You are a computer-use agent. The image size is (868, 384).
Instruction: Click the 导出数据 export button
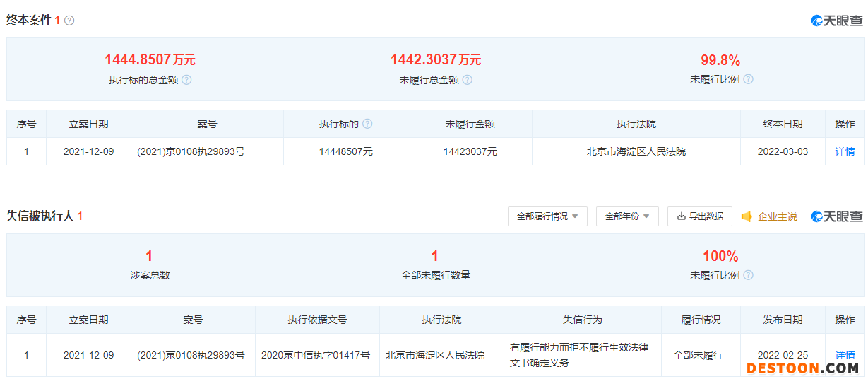click(700, 216)
